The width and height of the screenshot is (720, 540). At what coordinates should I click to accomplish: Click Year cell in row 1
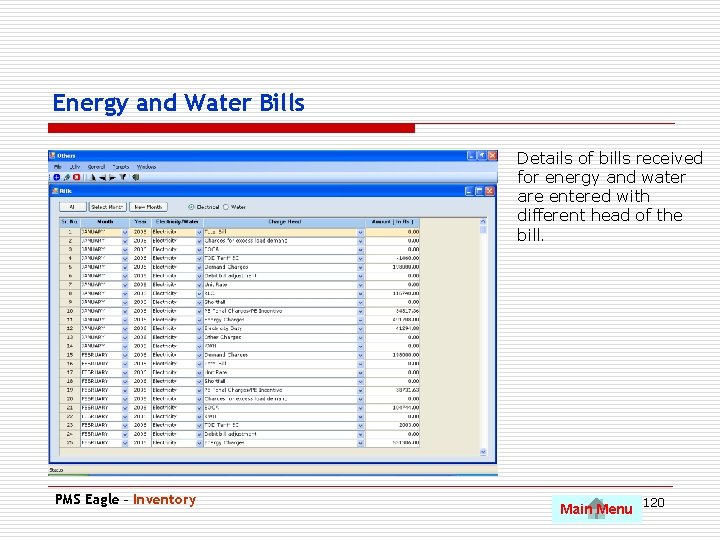pos(140,232)
